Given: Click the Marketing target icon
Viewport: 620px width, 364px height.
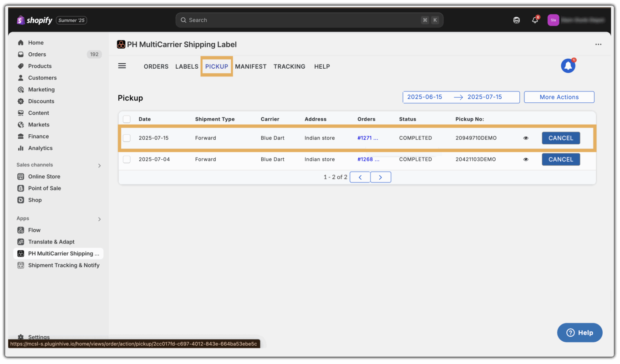Looking at the screenshot, I should (x=20, y=90).
